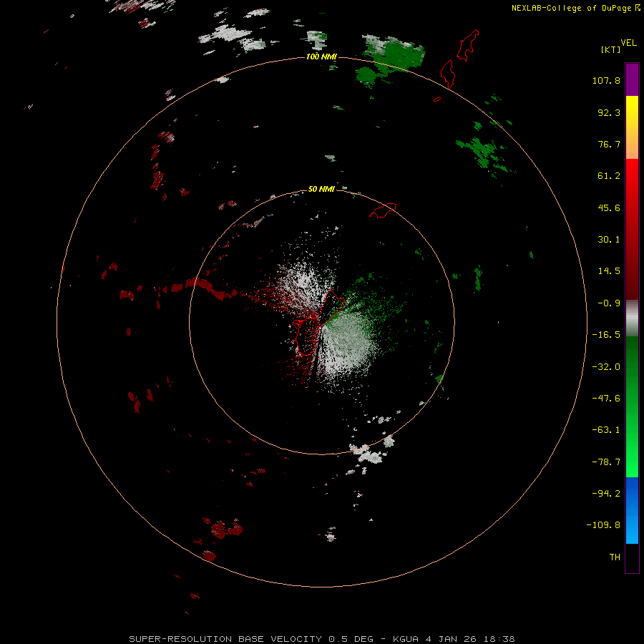Click the -78.7 legend value
The image size is (644, 644).
coord(606,462)
